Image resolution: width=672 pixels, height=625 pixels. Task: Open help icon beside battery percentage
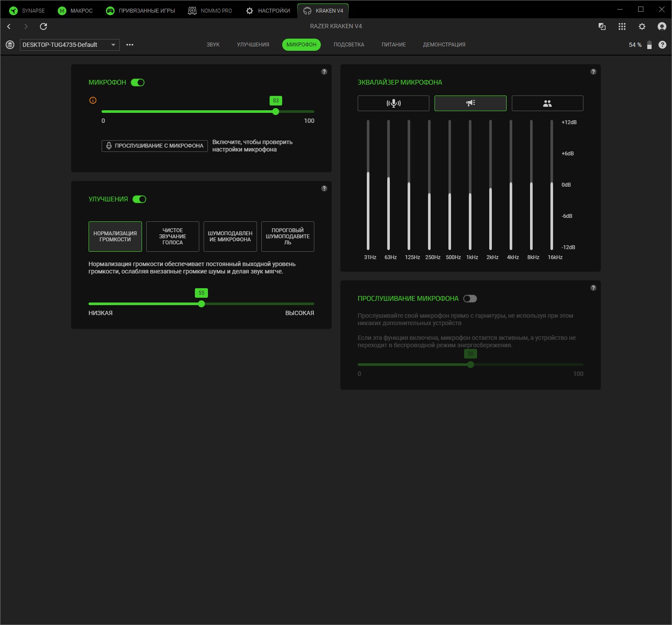(x=662, y=45)
